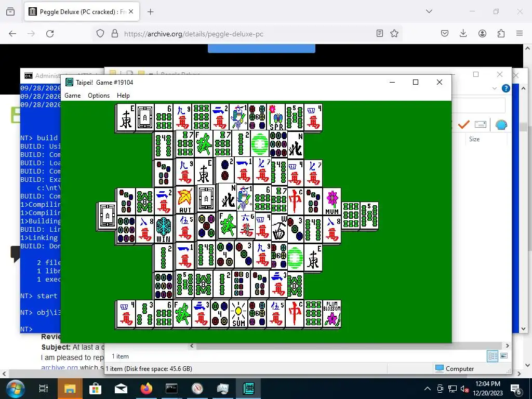Sort by the Size column header
Viewport: 532px width, 399px height.
coord(474,139)
